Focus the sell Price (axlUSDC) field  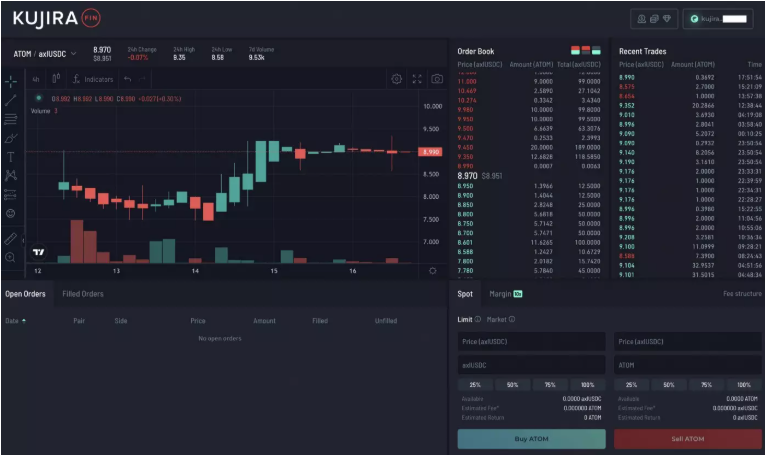pyautogui.click(x=687, y=341)
